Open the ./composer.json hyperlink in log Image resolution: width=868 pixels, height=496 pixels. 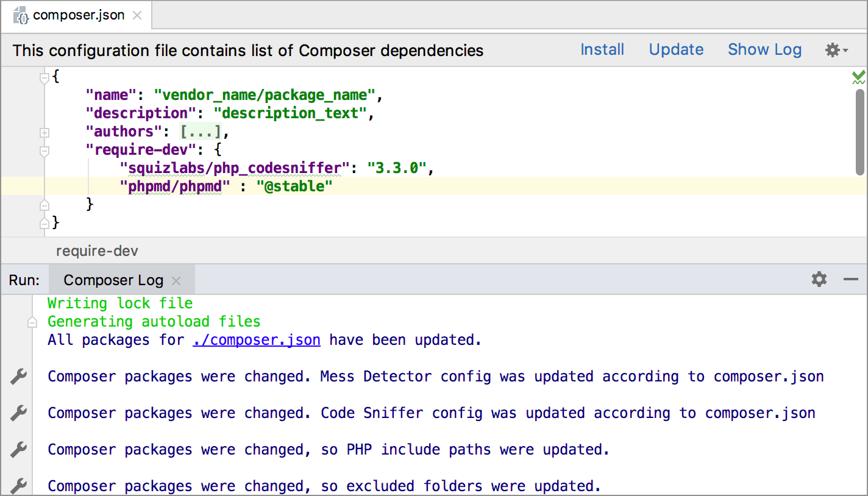(x=256, y=340)
